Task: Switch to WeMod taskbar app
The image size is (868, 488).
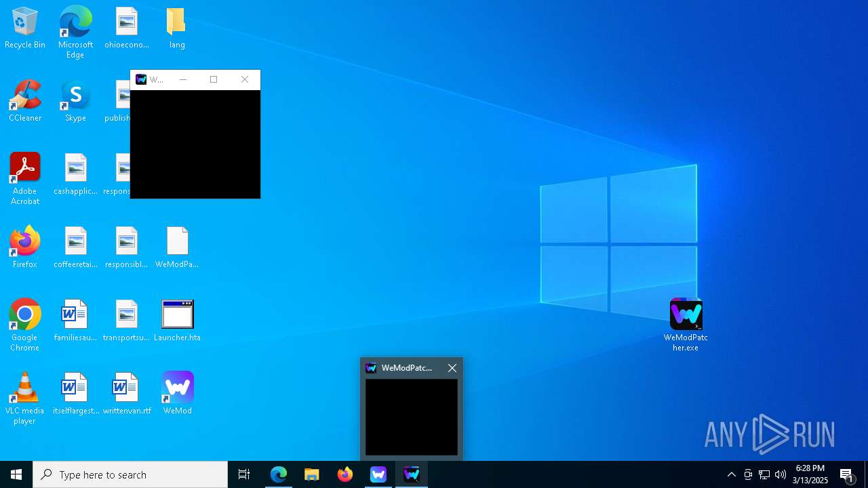Action: [378, 474]
